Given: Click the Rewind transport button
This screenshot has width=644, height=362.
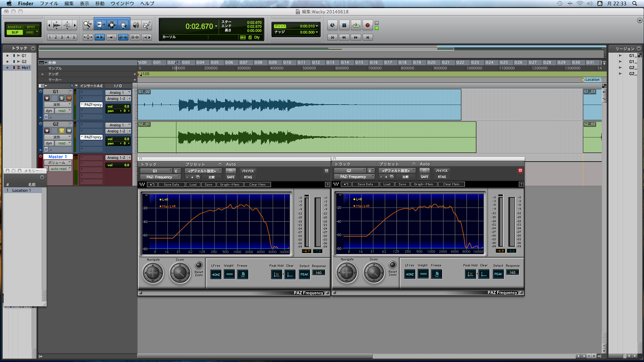Looking at the screenshot, I should point(344,37).
